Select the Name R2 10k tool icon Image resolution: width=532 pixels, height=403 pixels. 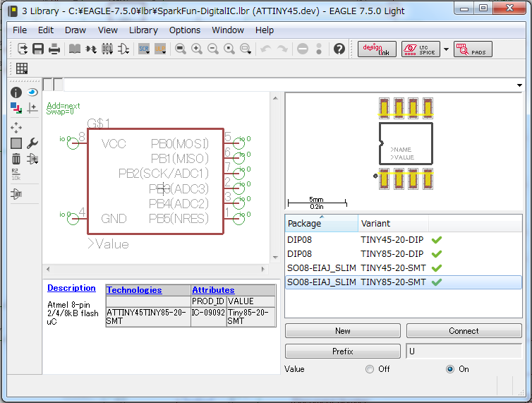tap(16, 174)
